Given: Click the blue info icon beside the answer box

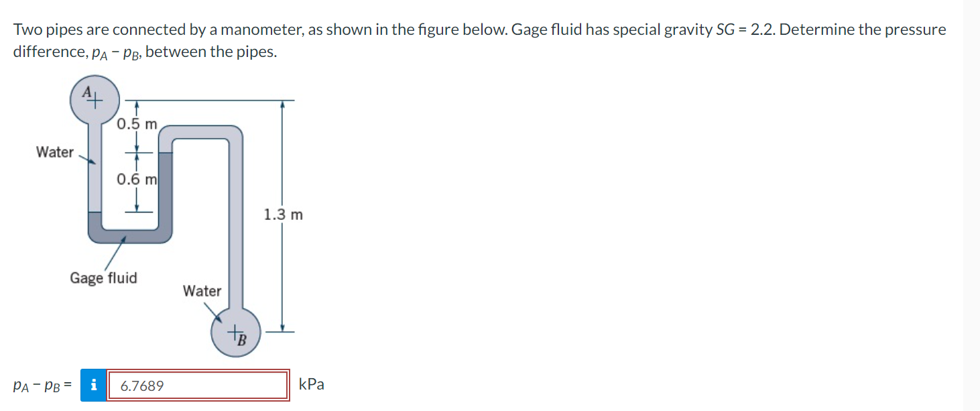Looking at the screenshot, I should pyautogui.click(x=95, y=385).
